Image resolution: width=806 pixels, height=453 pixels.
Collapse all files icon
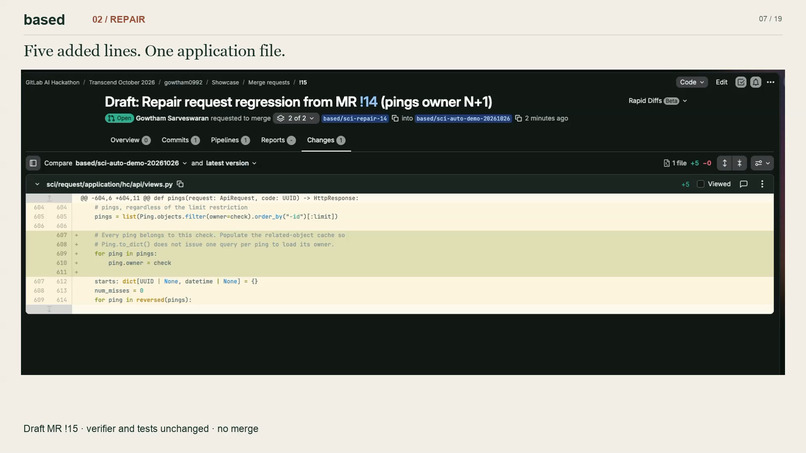(x=740, y=163)
